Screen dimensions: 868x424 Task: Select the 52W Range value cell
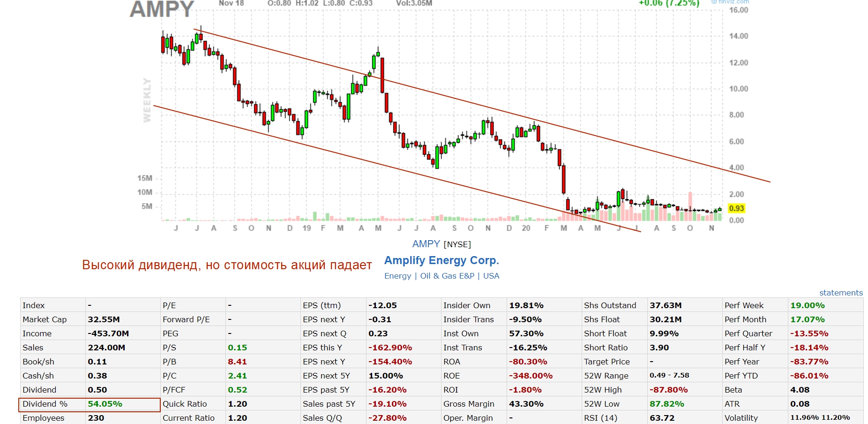[669, 376]
